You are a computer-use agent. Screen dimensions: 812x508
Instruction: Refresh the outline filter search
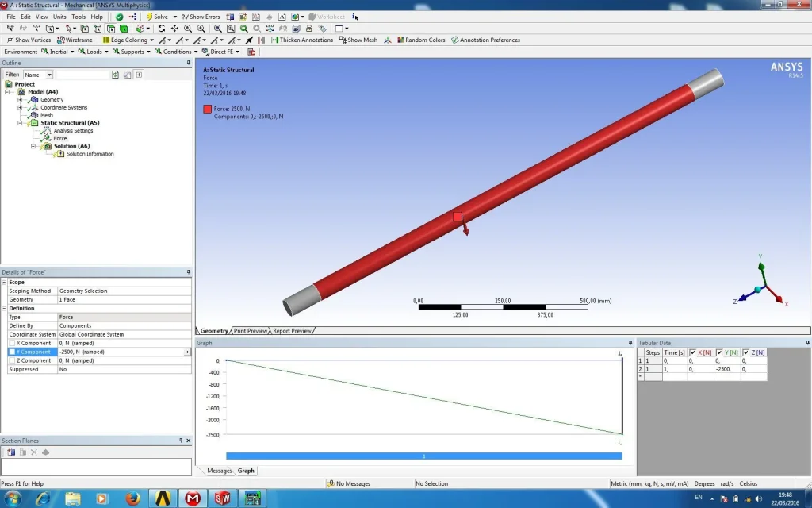[x=116, y=75]
